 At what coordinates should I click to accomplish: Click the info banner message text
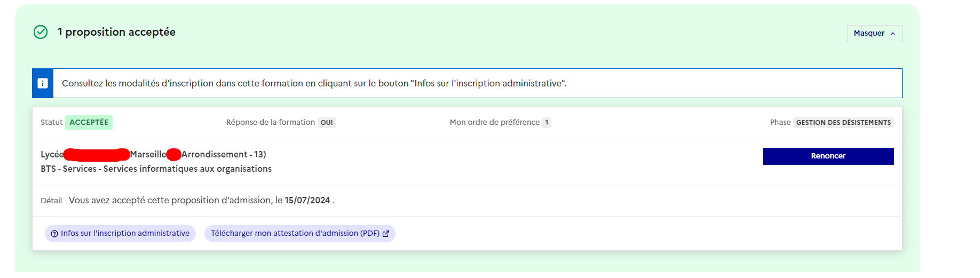click(x=314, y=83)
